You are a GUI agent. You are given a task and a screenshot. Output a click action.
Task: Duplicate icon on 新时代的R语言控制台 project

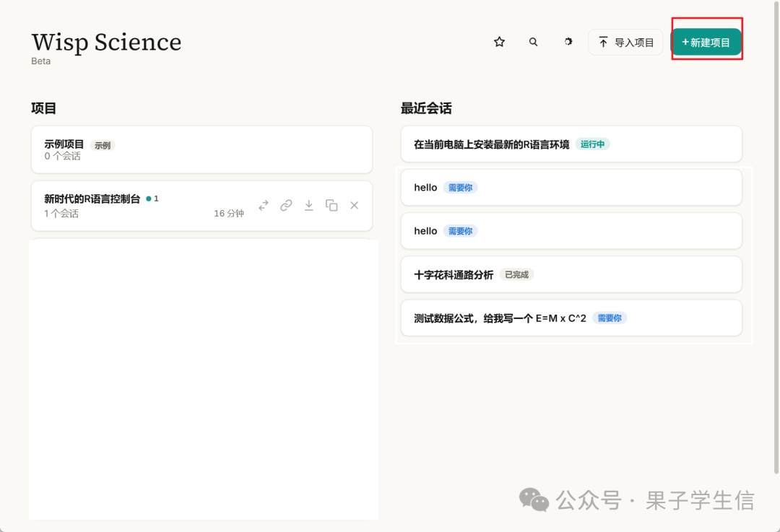[x=331, y=205]
